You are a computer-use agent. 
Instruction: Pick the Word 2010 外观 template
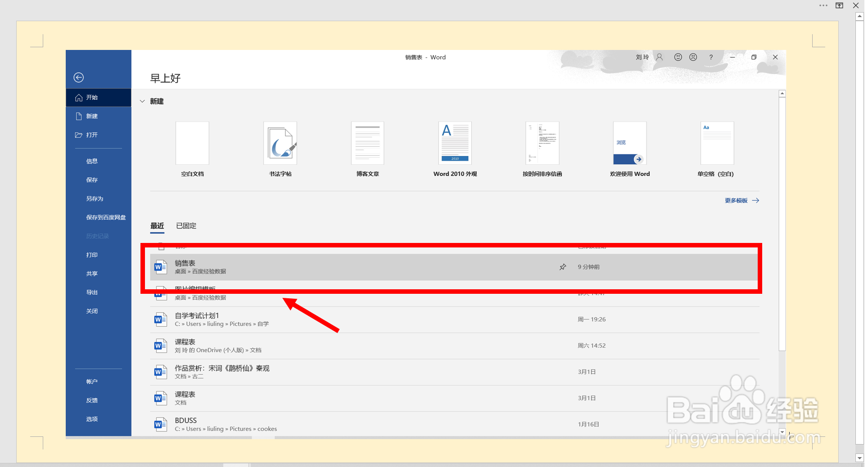pyautogui.click(x=455, y=143)
